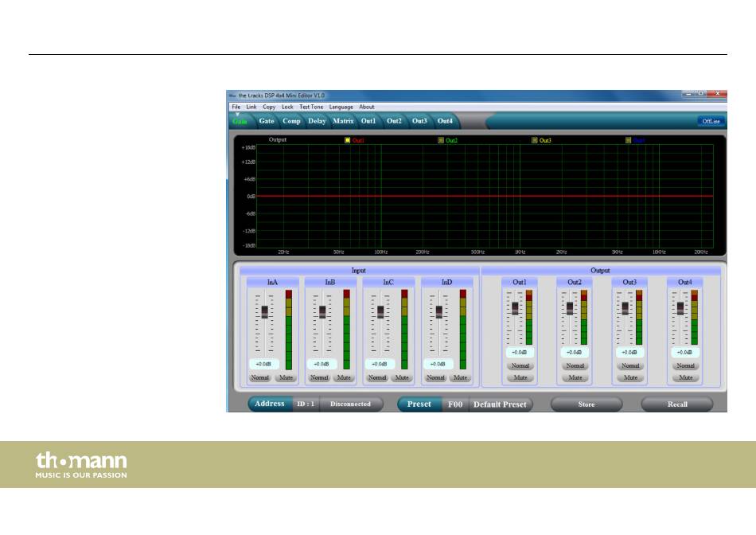The width and height of the screenshot is (756, 535).
Task: Click the Out1 gain fader knob
Action: pos(515,308)
